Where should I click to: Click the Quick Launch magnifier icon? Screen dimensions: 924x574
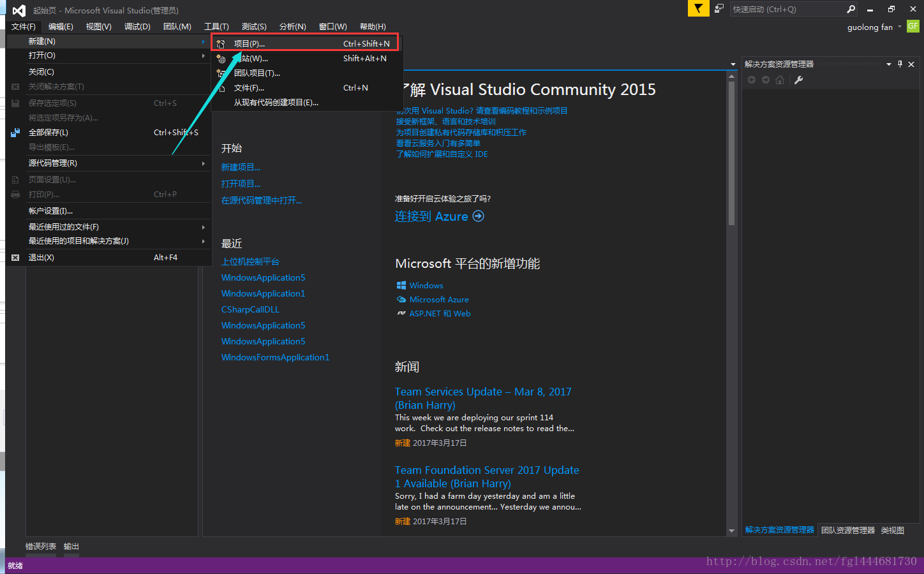851,9
